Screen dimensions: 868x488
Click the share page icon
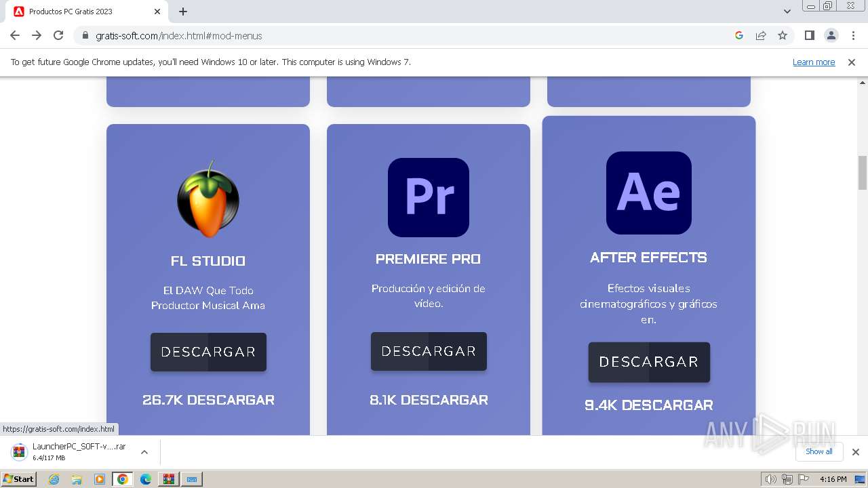(761, 35)
